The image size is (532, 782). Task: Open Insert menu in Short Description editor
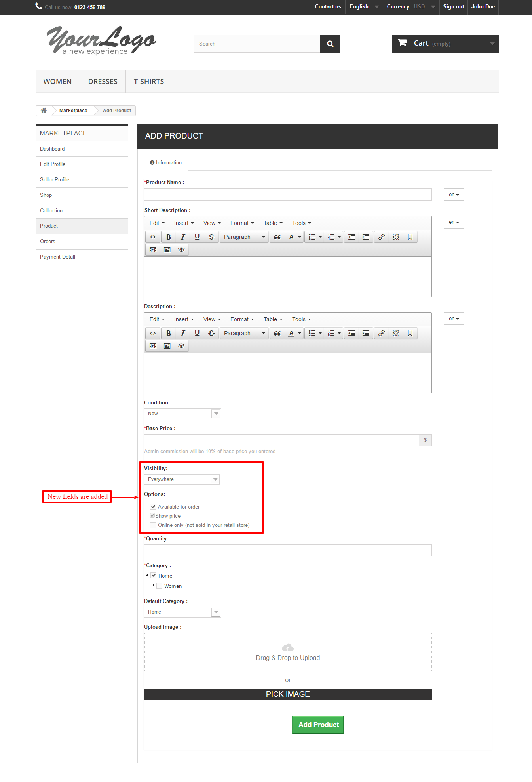184,223
